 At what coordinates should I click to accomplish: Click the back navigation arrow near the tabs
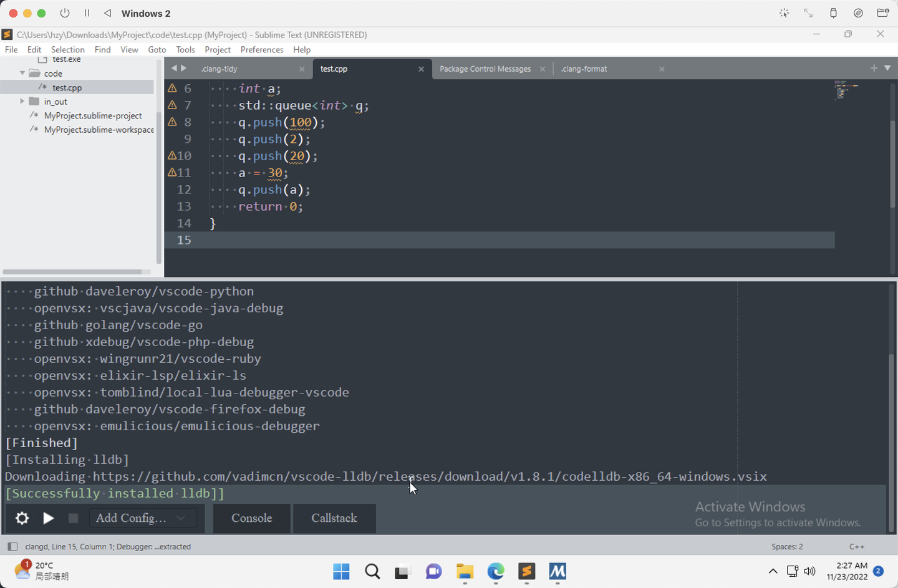[173, 69]
